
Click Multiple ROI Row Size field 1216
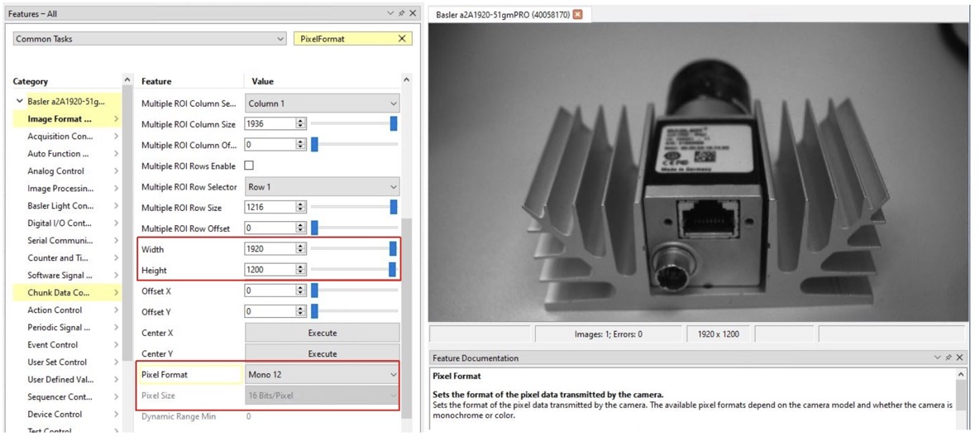click(x=270, y=207)
